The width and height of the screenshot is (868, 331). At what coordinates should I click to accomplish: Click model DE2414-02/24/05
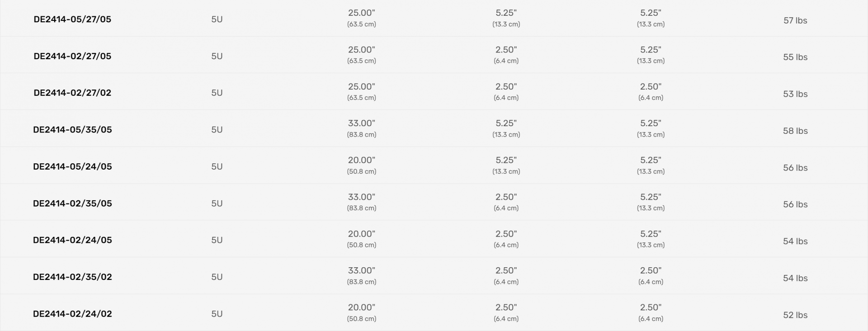click(72, 240)
